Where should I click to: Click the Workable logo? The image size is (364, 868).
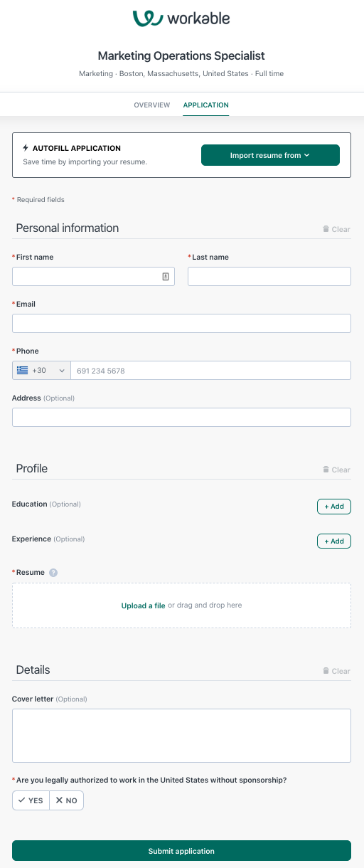coord(181,18)
